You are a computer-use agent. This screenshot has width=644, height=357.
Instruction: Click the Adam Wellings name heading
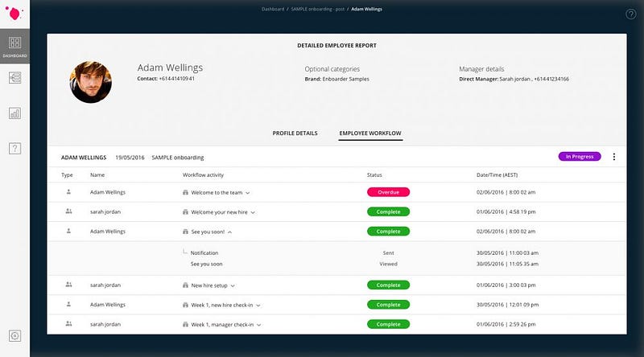[x=170, y=68]
